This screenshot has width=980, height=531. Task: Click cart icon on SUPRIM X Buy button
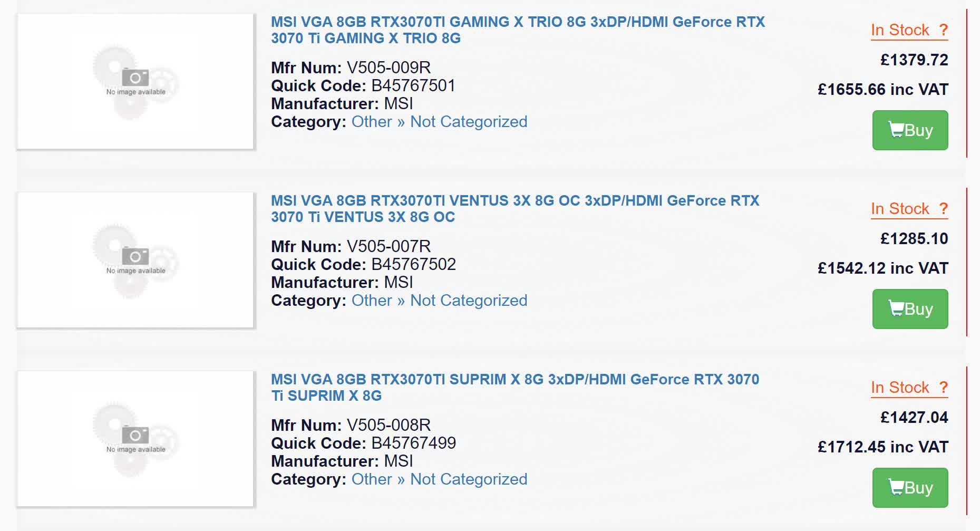(896, 487)
